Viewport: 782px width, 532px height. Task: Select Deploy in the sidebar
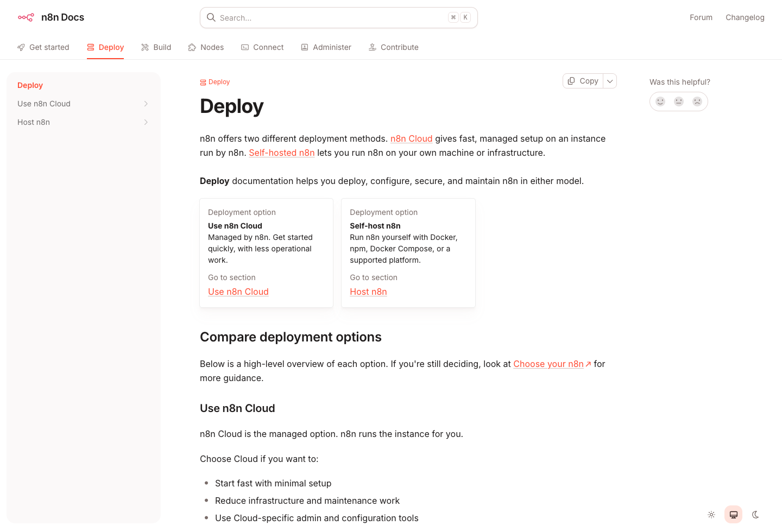[x=30, y=85]
